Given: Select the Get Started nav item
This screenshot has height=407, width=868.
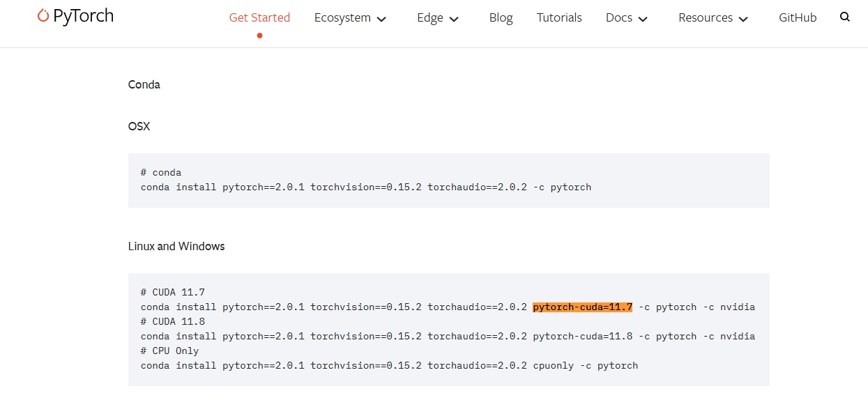Looking at the screenshot, I should point(259,17).
